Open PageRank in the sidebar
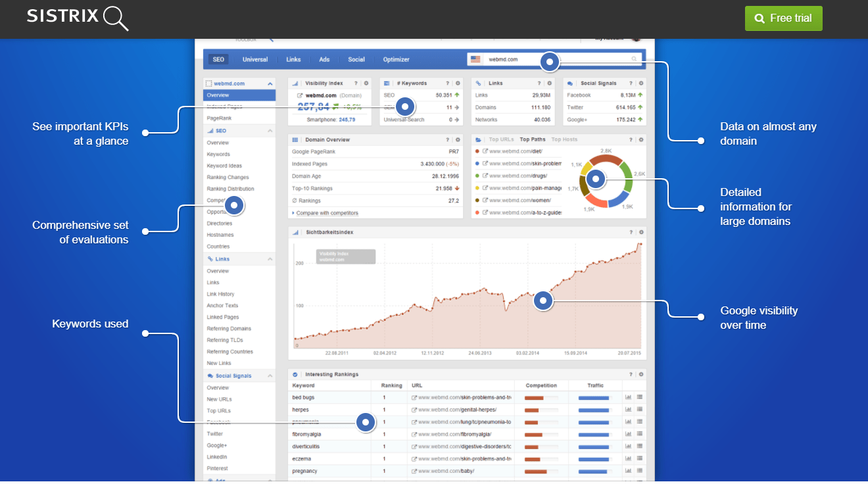The image size is (868, 484). (x=219, y=118)
